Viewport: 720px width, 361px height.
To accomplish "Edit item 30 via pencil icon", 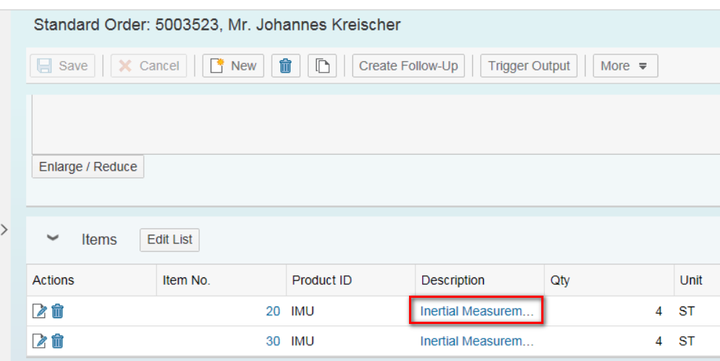I will (x=39, y=341).
